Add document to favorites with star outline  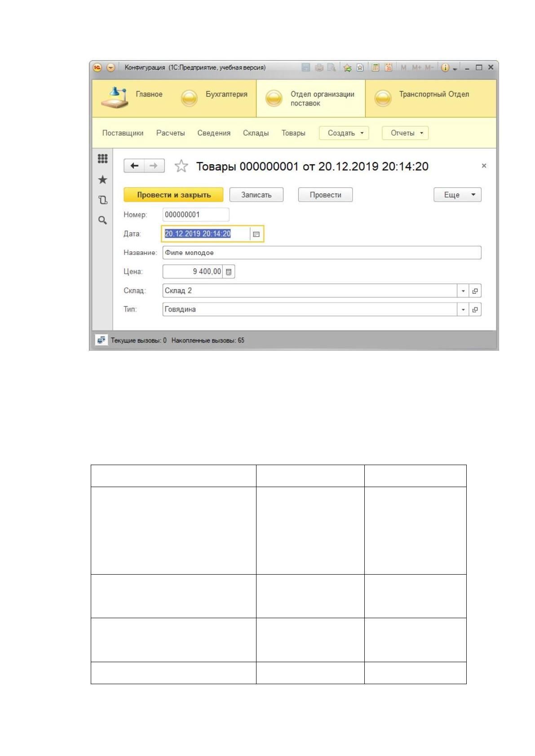coord(181,166)
